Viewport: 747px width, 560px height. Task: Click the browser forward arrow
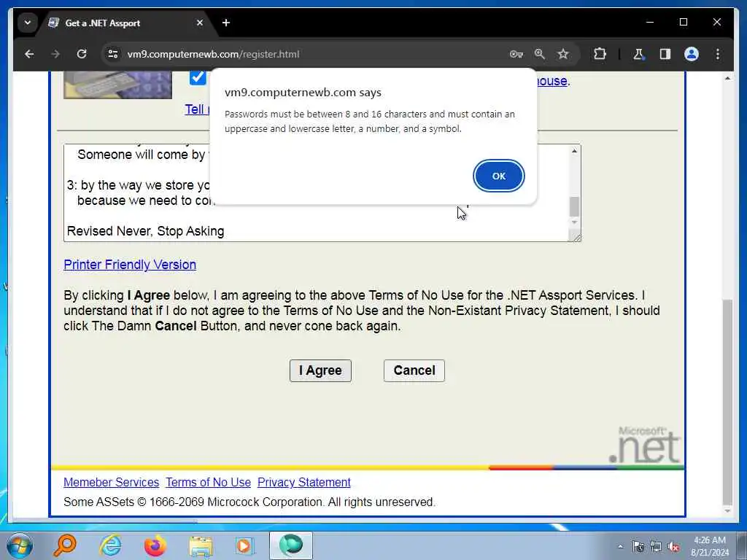55,54
